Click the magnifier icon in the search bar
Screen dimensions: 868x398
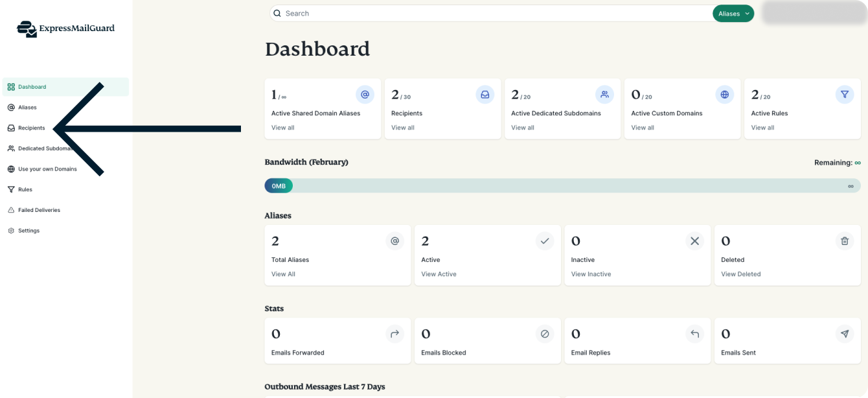click(277, 13)
